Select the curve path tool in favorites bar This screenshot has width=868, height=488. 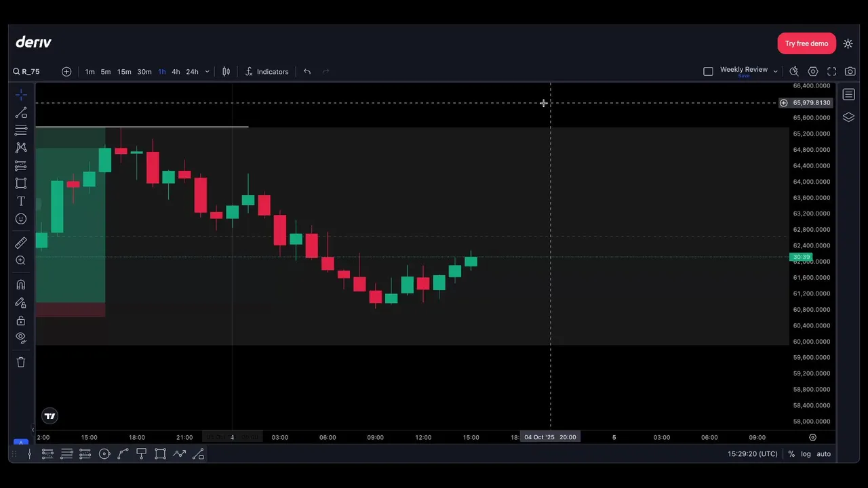[123, 454]
